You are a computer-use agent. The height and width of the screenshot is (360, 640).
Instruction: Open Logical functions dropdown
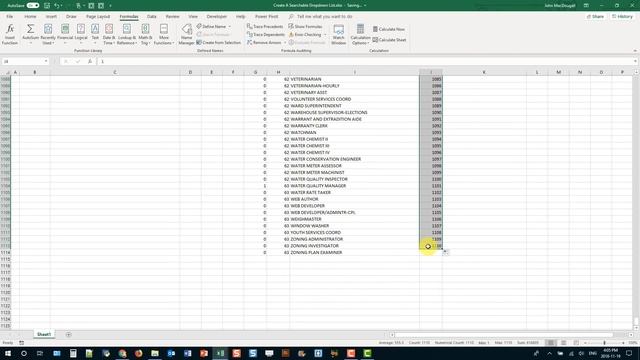point(81,34)
